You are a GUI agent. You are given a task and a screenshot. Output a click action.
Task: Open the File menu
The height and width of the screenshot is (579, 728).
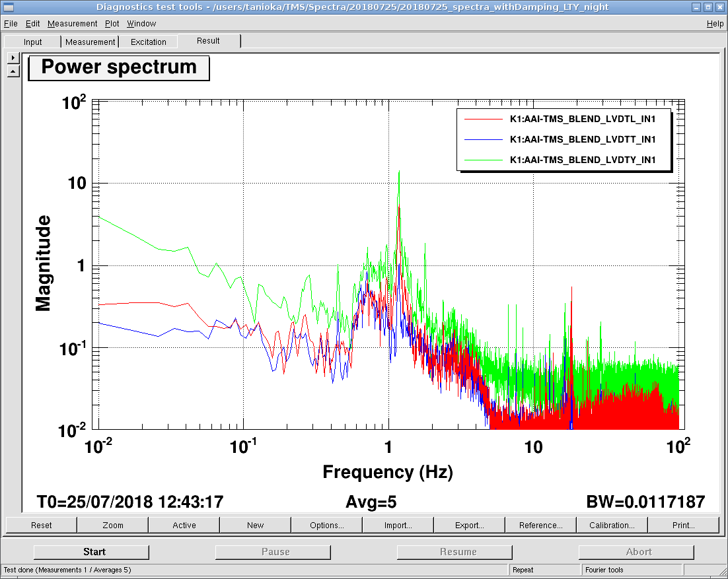pyautogui.click(x=11, y=24)
